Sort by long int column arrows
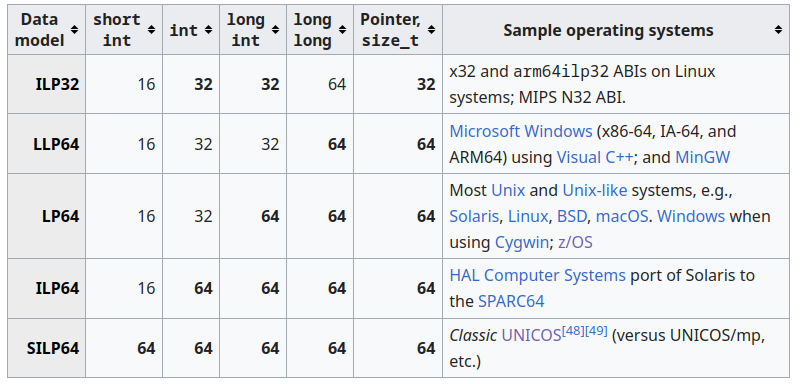This screenshot has height=384, width=801. coord(275,30)
